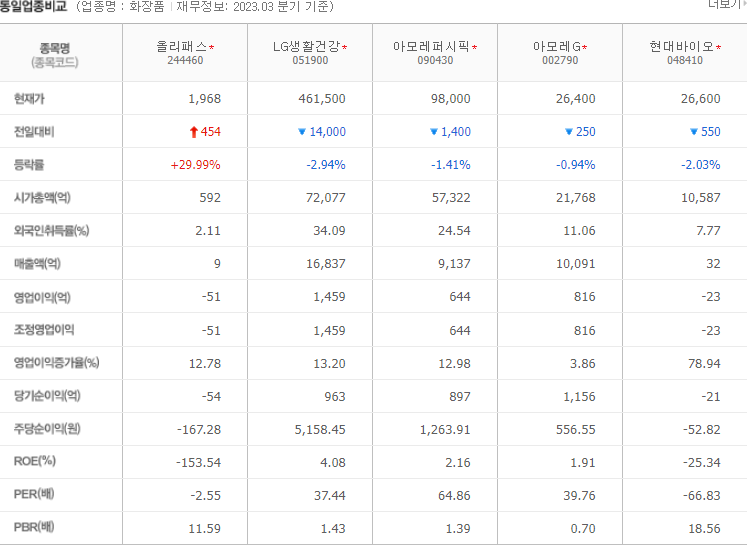Open the 올리패스 stock link

point(181,47)
